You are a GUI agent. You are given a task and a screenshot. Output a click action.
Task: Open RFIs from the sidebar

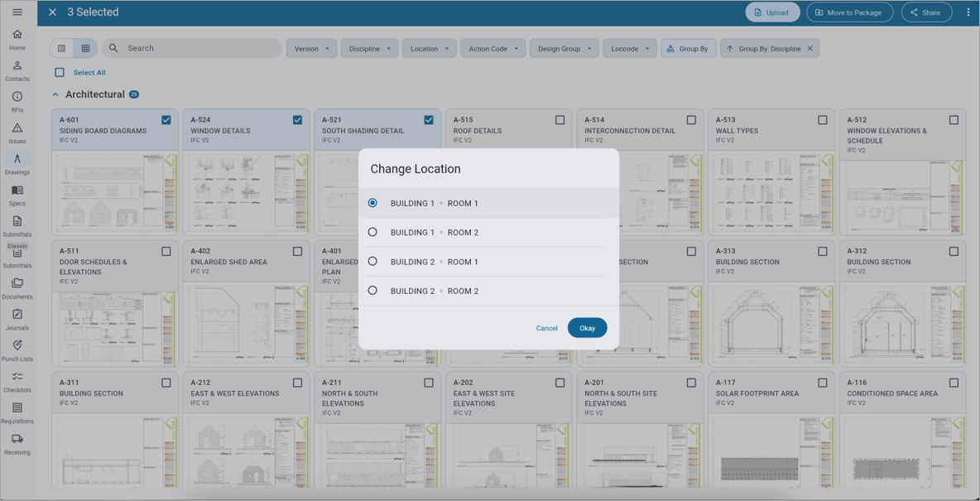pos(17,101)
